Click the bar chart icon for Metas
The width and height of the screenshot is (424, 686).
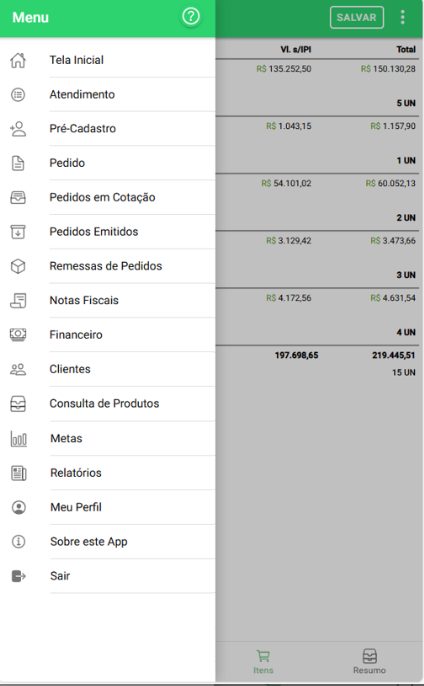coord(18,438)
